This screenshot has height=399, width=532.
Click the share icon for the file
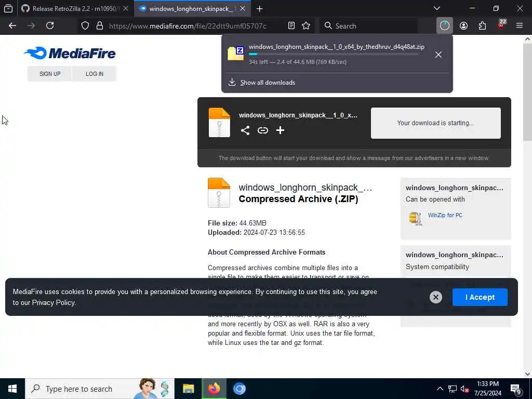(x=245, y=130)
